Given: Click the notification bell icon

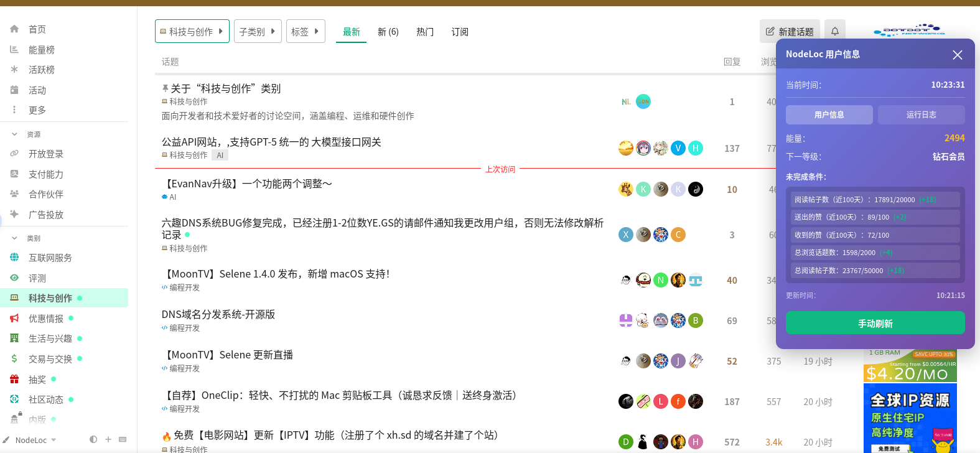Looking at the screenshot, I should coord(835,31).
